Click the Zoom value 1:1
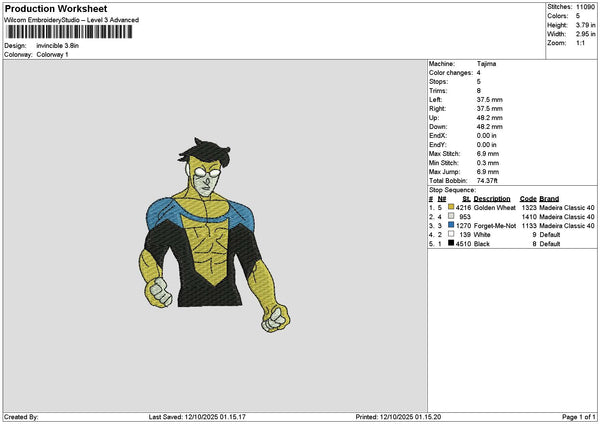 (x=580, y=43)
